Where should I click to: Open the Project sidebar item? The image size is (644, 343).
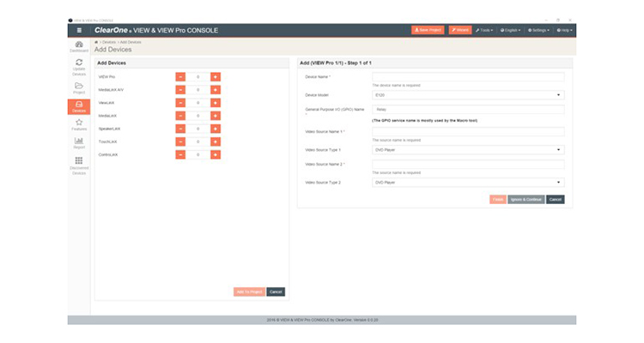coord(79,87)
